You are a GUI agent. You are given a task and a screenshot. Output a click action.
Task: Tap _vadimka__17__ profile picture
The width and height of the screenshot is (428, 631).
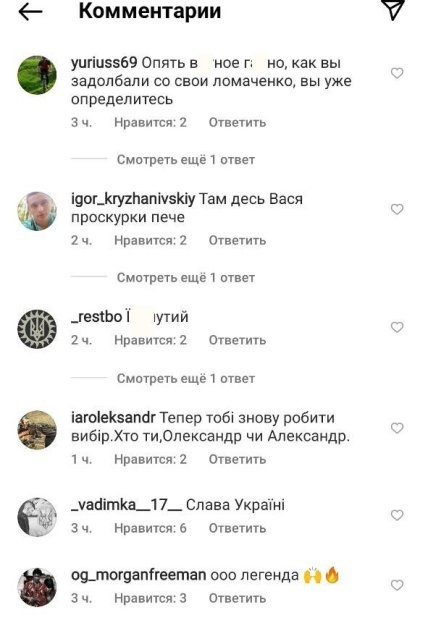tap(37, 517)
